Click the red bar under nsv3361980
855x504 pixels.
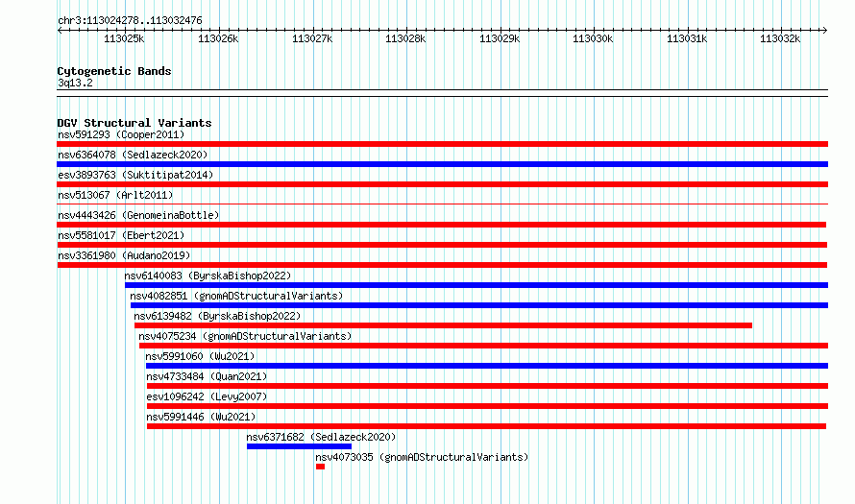tap(442, 265)
